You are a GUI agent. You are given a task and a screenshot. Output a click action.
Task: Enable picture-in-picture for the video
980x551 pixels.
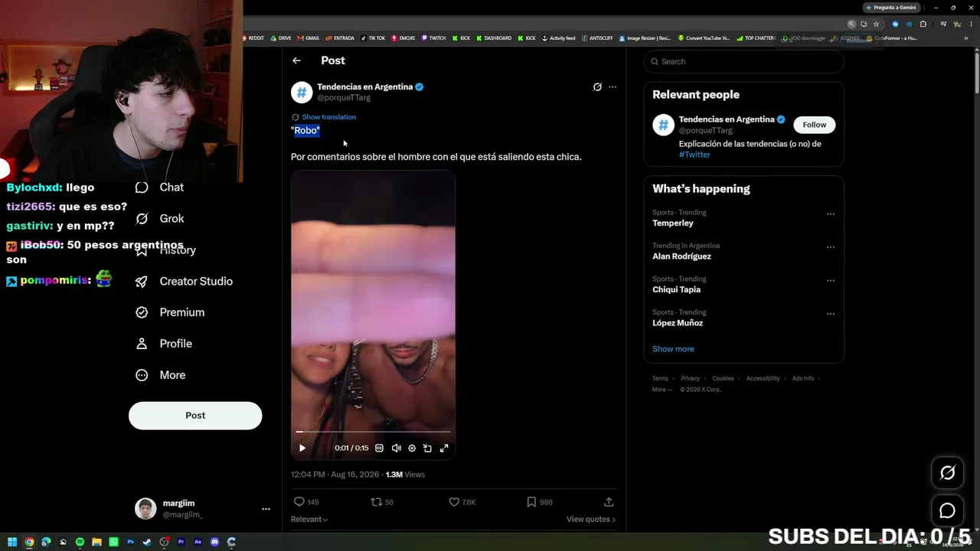427,448
